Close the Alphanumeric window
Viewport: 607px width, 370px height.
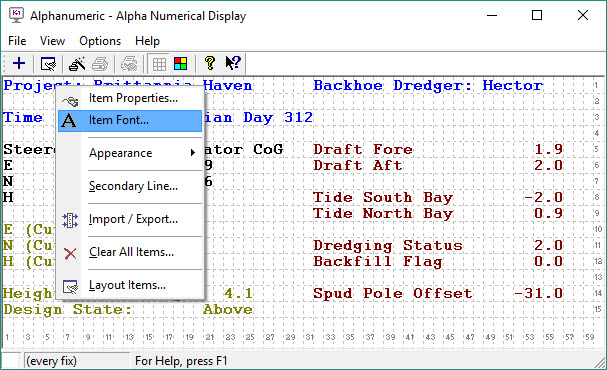[583, 15]
